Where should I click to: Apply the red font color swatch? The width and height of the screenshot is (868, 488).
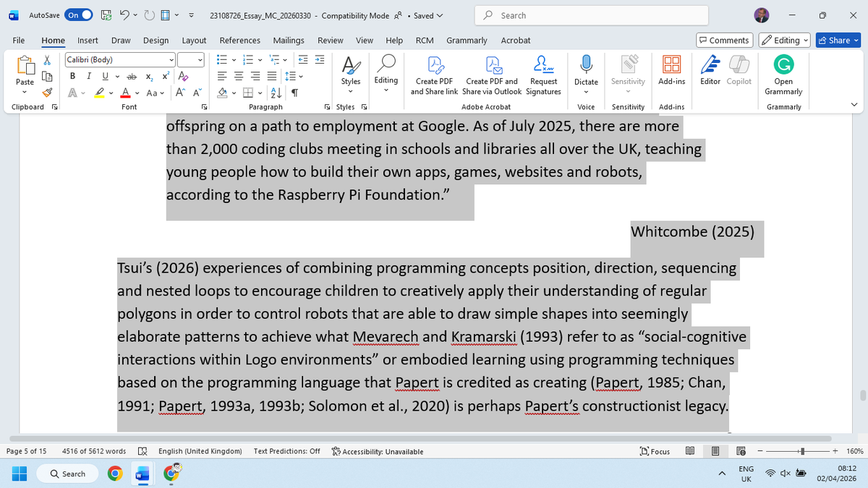click(125, 93)
